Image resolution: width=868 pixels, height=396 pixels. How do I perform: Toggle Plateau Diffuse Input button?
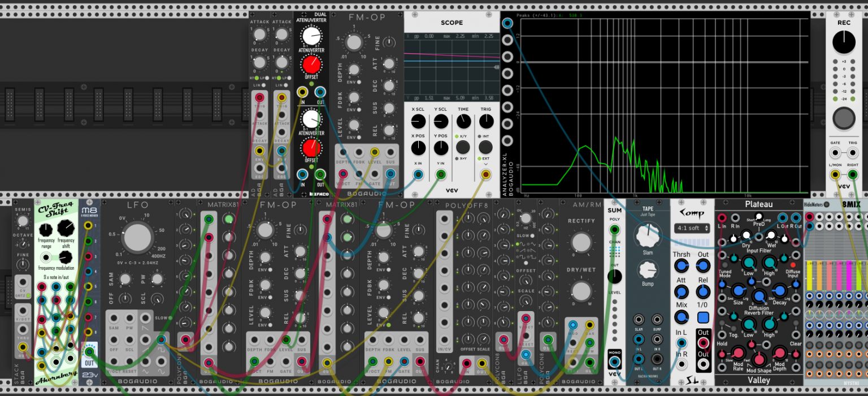click(x=794, y=265)
